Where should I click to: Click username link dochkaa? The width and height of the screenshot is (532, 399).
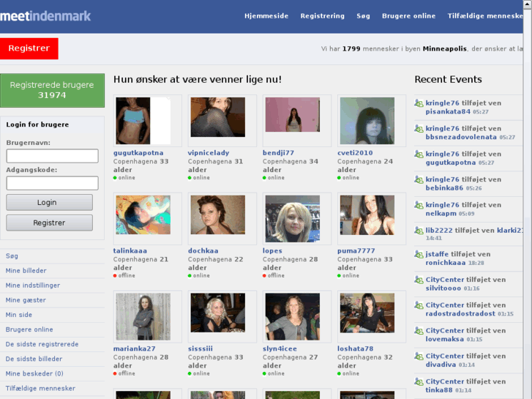[x=203, y=251]
